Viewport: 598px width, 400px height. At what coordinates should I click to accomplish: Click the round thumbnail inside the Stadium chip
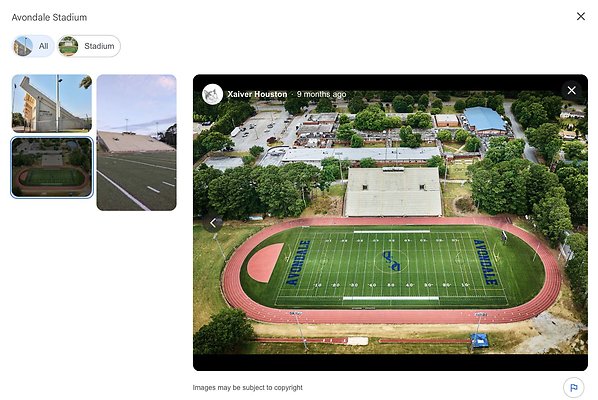(x=68, y=46)
